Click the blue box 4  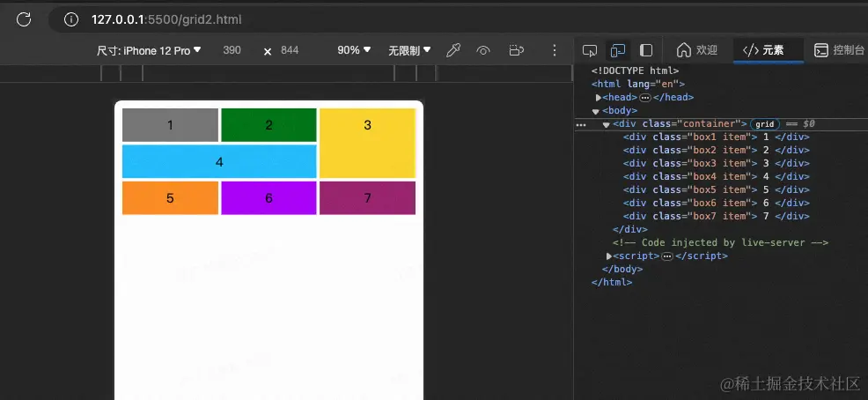pyautogui.click(x=219, y=162)
